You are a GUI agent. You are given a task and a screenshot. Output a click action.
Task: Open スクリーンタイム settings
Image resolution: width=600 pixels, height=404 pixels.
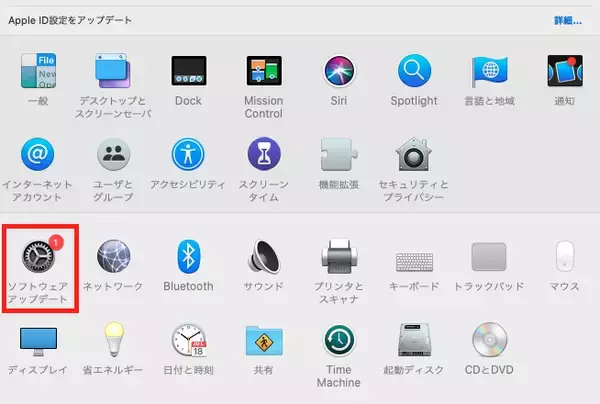[263, 156]
